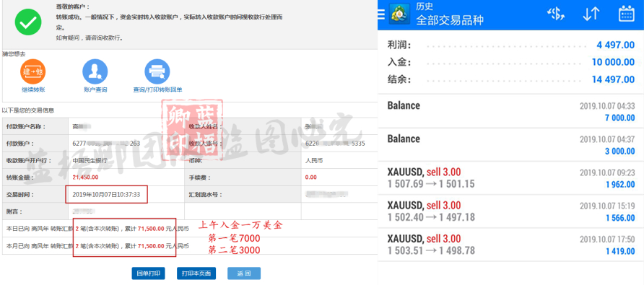644x285 pixels.
Task: Click the printer icon for 查询/打印转账回单
Action: [x=157, y=72]
